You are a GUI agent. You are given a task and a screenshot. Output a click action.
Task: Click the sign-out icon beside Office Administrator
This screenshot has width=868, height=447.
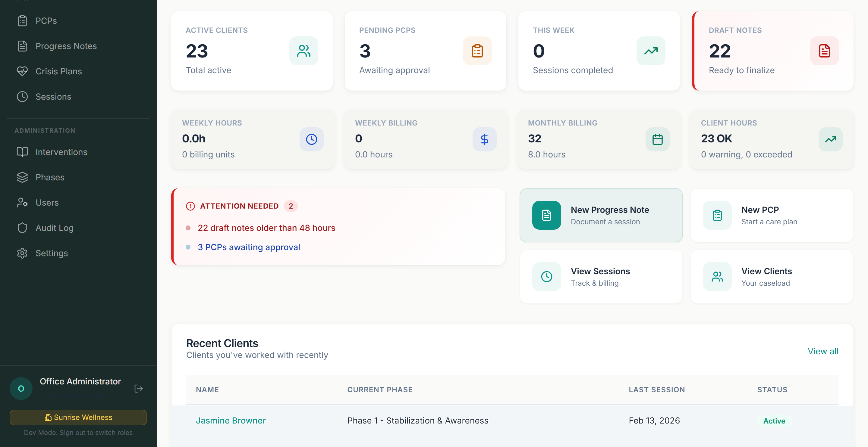click(139, 388)
